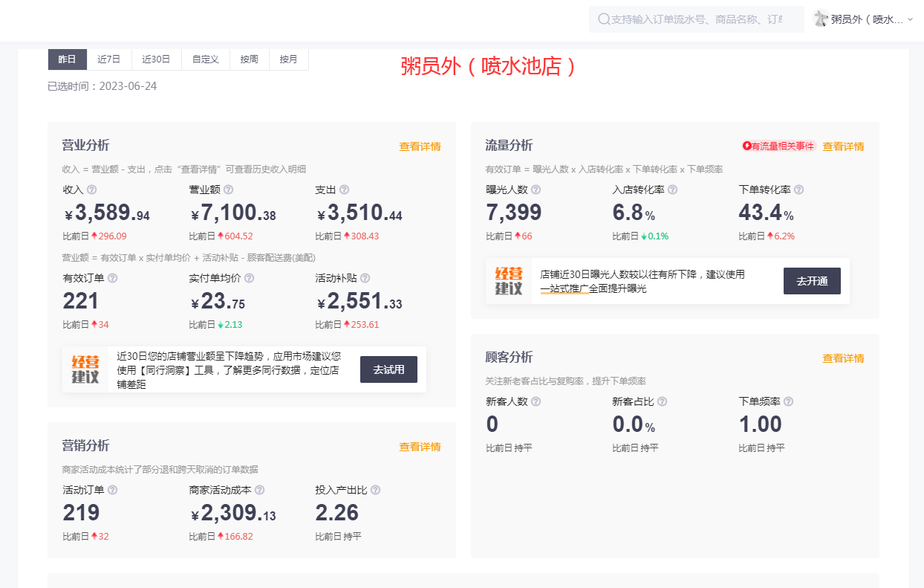Screen dimensions: 924x588
Task: Click the 支出 value ¥3,510.44
Action: pyautogui.click(x=359, y=214)
